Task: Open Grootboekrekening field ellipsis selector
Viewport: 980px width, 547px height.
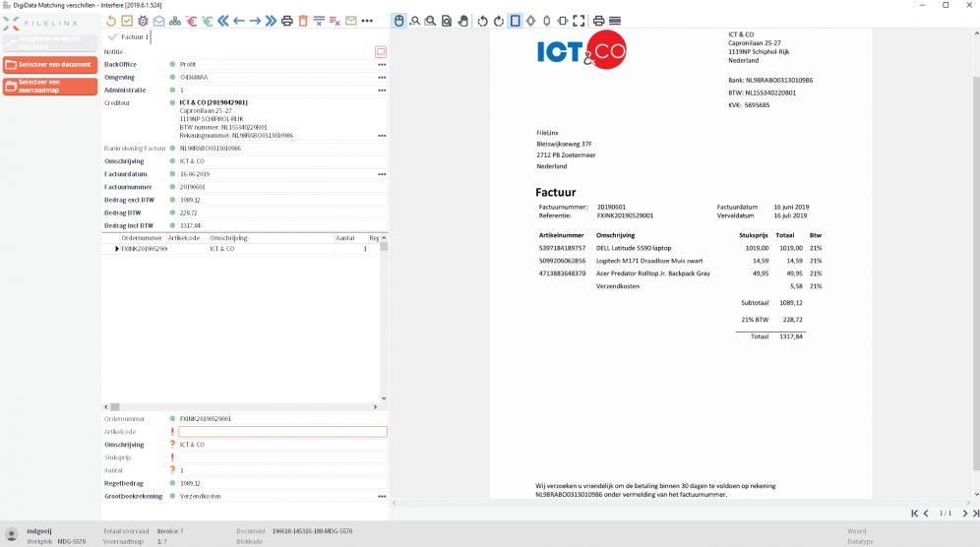Action: point(381,497)
